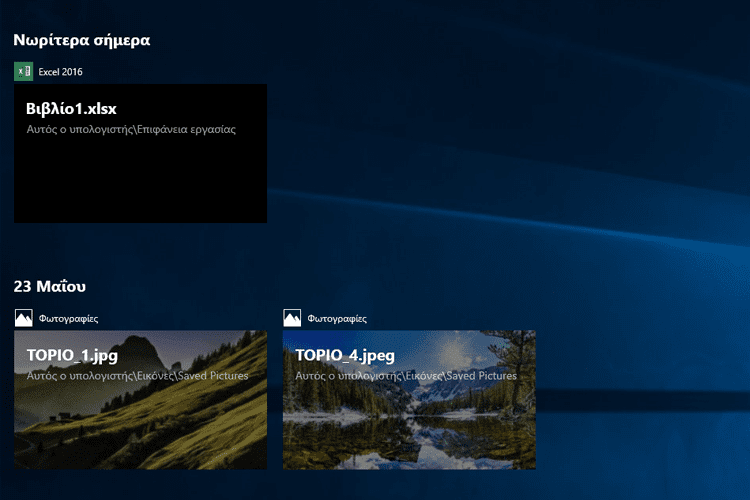The width and height of the screenshot is (750, 500).
Task: Open the TOPIO_1.jpg mountain thumbnail
Action: point(141,400)
